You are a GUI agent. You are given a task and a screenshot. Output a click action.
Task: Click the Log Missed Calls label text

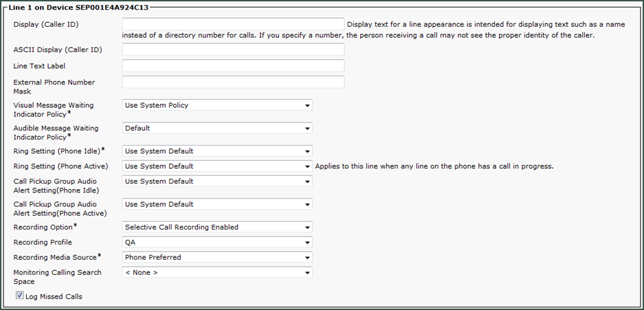click(54, 296)
